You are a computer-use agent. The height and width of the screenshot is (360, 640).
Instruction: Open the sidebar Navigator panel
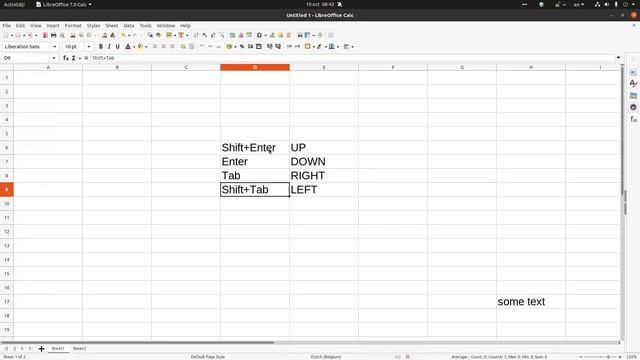pyautogui.click(x=633, y=107)
